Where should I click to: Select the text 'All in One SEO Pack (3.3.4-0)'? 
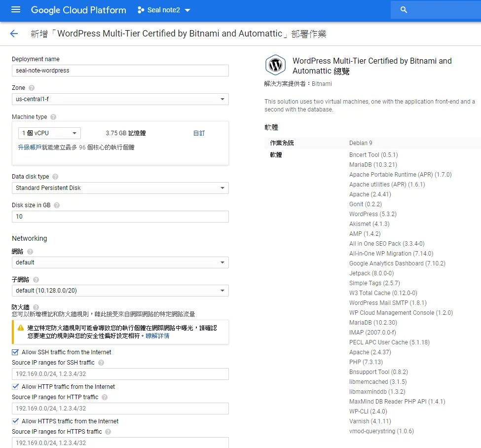[x=387, y=244]
